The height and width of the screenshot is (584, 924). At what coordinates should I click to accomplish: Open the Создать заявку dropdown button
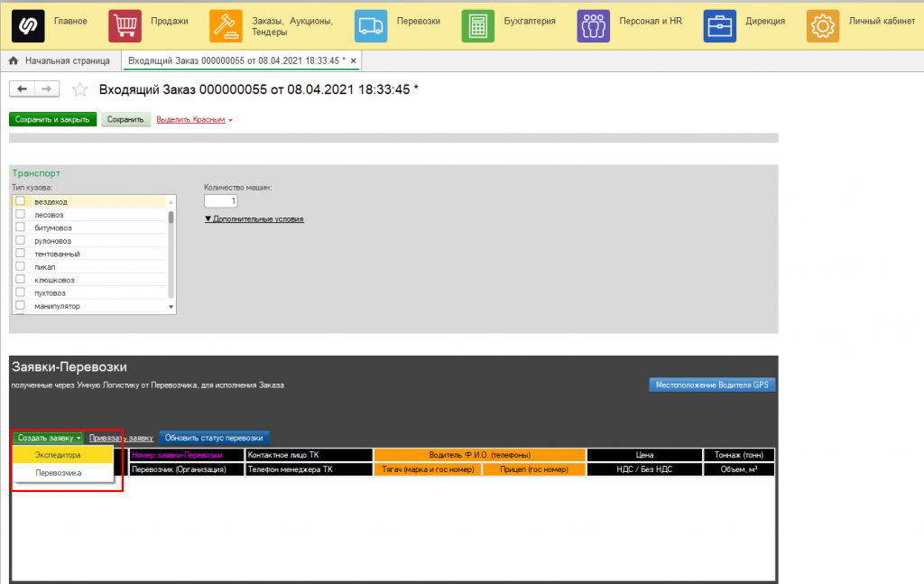[49, 438]
